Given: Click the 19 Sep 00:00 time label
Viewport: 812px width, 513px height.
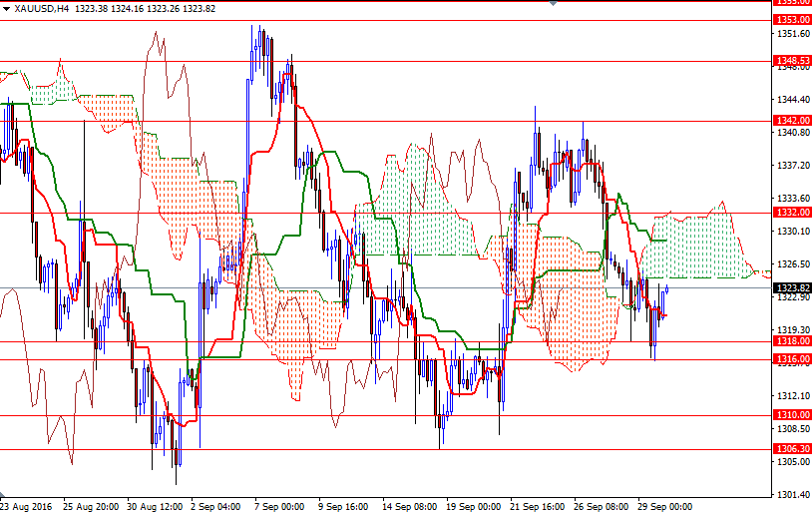Looking at the screenshot, I should (x=472, y=506).
